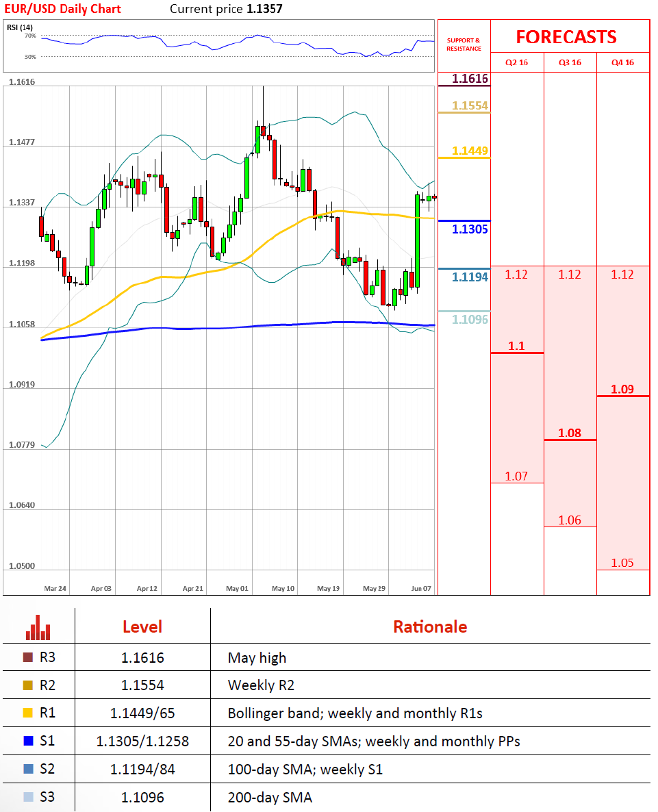Click the 100-day SMA; weekly S1 rationale
The height and width of the screenshot is (812, 658).
tap(305, 770)
